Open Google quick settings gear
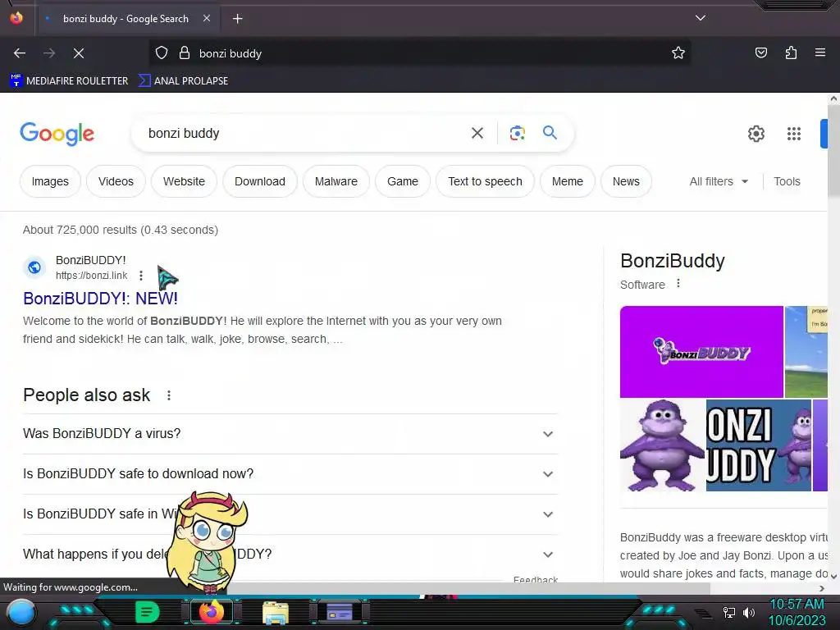 click(756, 134)
